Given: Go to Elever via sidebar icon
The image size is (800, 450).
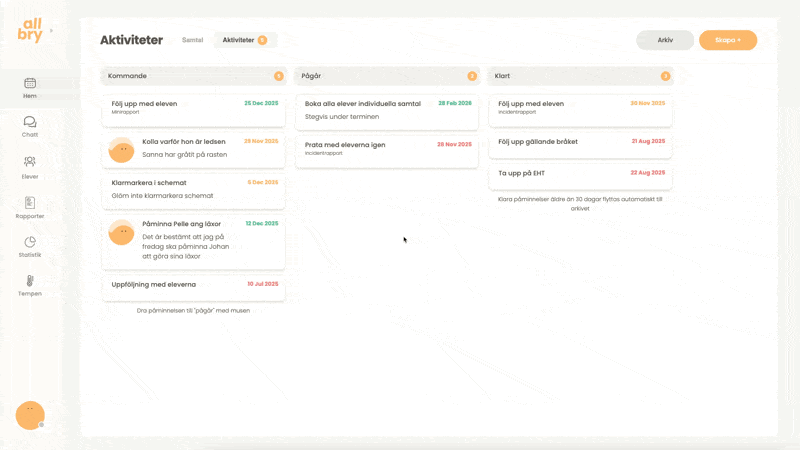Looking at the screenshot, I should click(x=30, y=162).
